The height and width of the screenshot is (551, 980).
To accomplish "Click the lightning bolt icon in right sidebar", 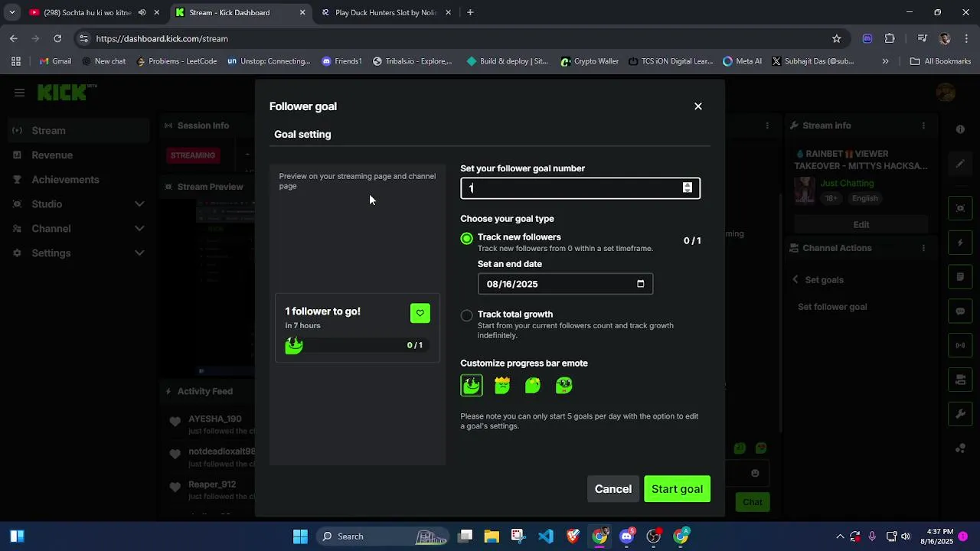I will pyautogui.click(x=960, y=243).
